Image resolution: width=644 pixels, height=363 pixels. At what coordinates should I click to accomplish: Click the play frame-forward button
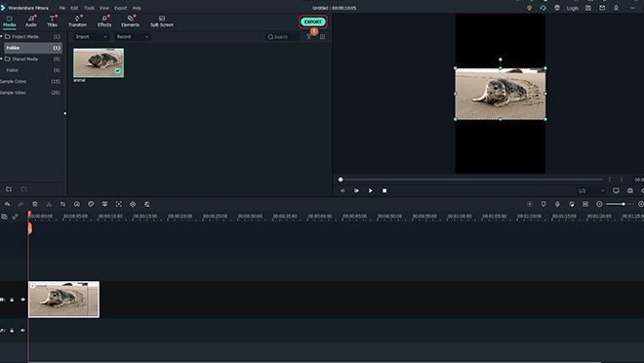pyautogui.click(x=356, y=190)
